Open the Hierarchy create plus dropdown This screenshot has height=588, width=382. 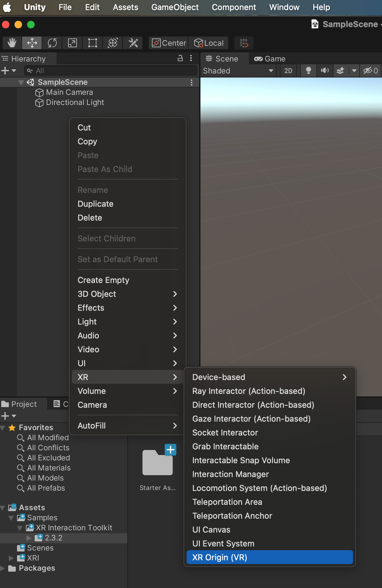(x=9, y=71)
